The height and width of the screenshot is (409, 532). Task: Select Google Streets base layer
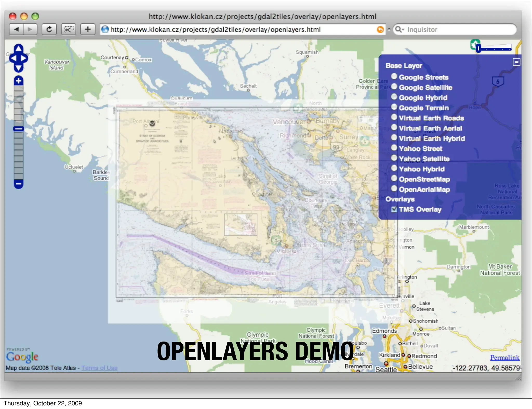[394, 76]
